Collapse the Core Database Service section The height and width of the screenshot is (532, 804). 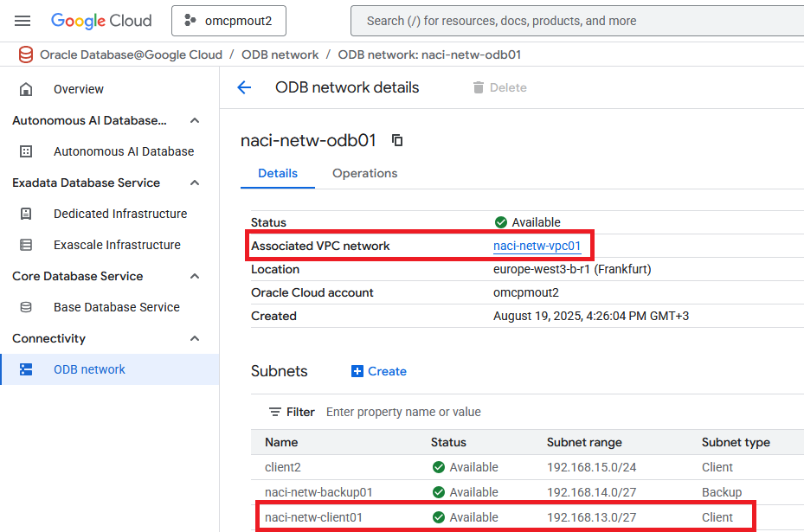[195, 276]
